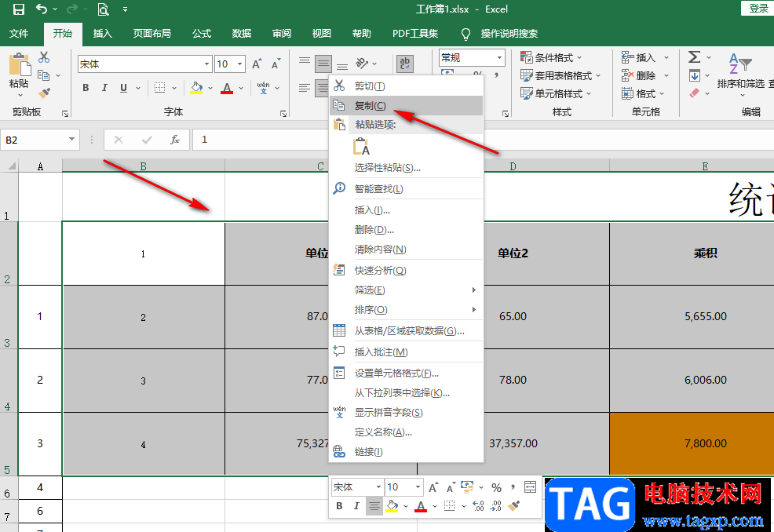Click format painter in mini toolbar
This screenshot has width=774, height=532.
pyautogui.click(x=514, y=506)
